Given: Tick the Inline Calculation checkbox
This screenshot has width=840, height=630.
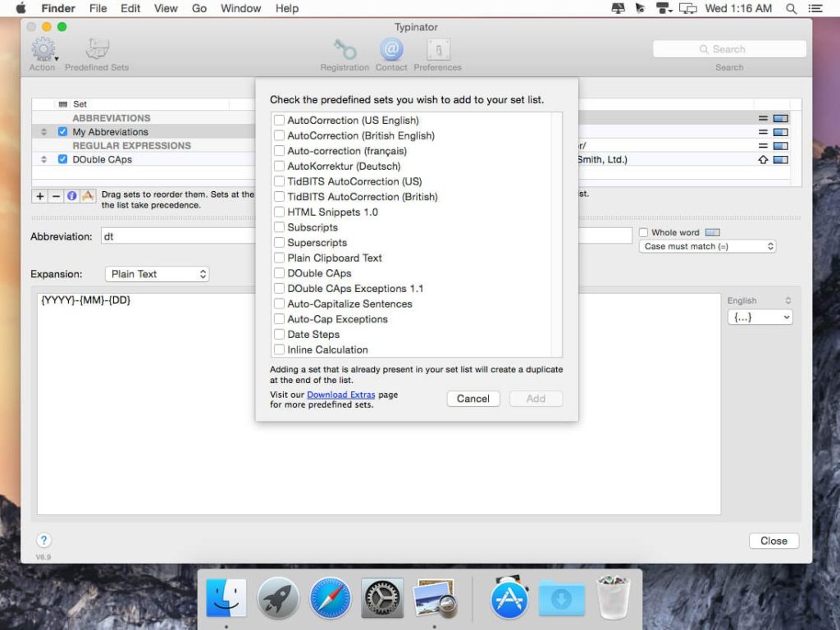Looking at the screenshot, I should click(x=279, y=350).
